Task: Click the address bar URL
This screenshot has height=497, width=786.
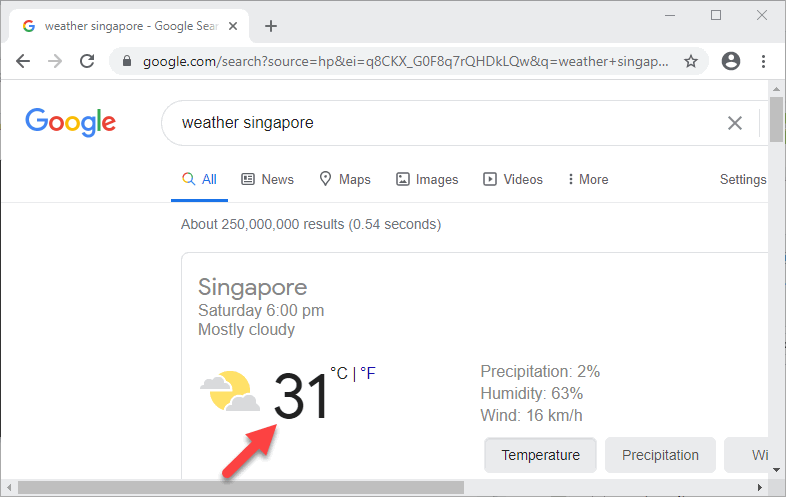Action: pos(405,61)
